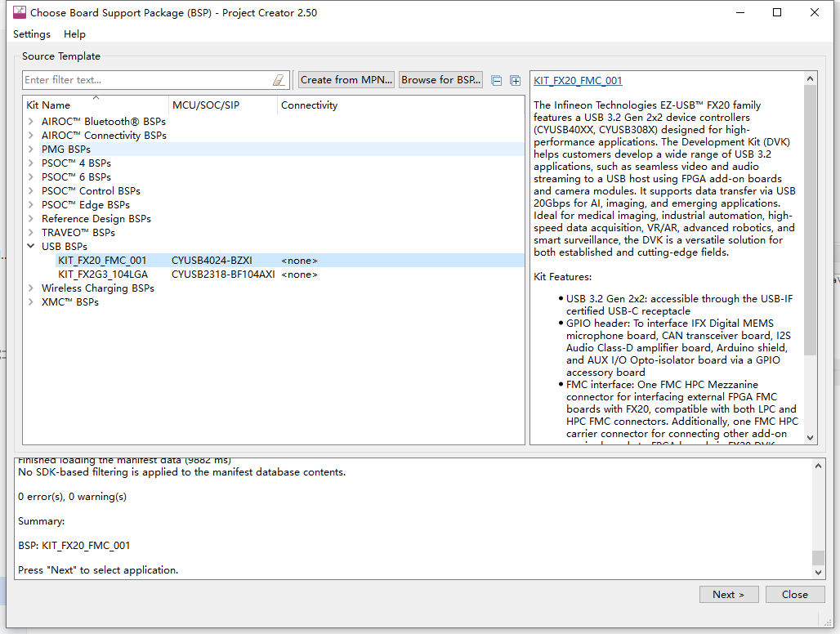
Task: Click Next to select application
Action: [729, 595]
